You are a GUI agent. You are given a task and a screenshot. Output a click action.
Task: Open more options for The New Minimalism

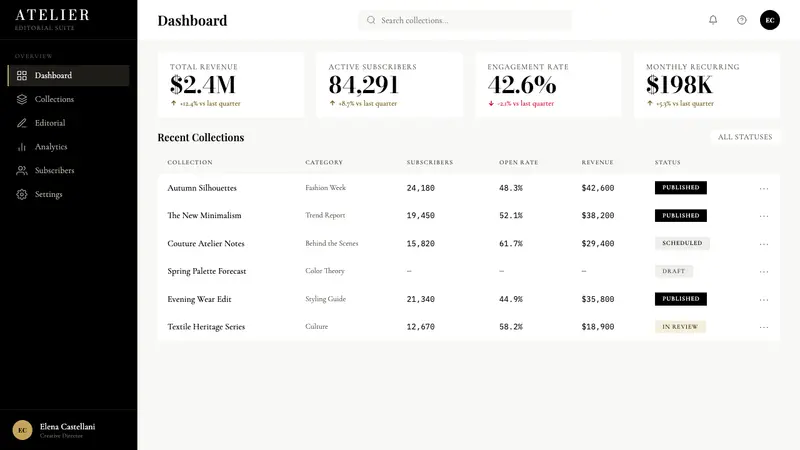tap(763, 216)
